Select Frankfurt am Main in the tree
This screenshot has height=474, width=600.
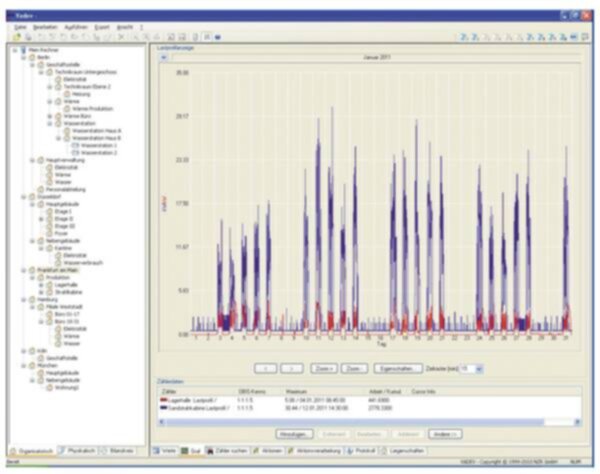(57, 270)
